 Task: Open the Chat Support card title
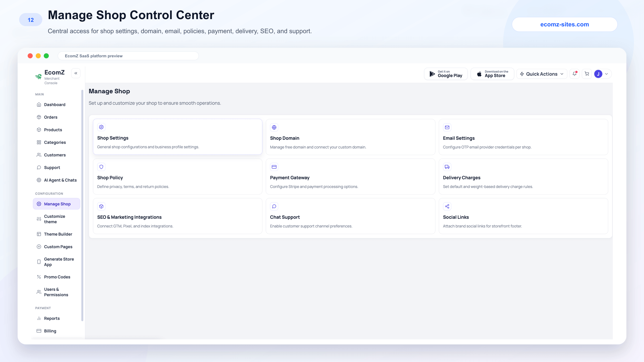285,217
